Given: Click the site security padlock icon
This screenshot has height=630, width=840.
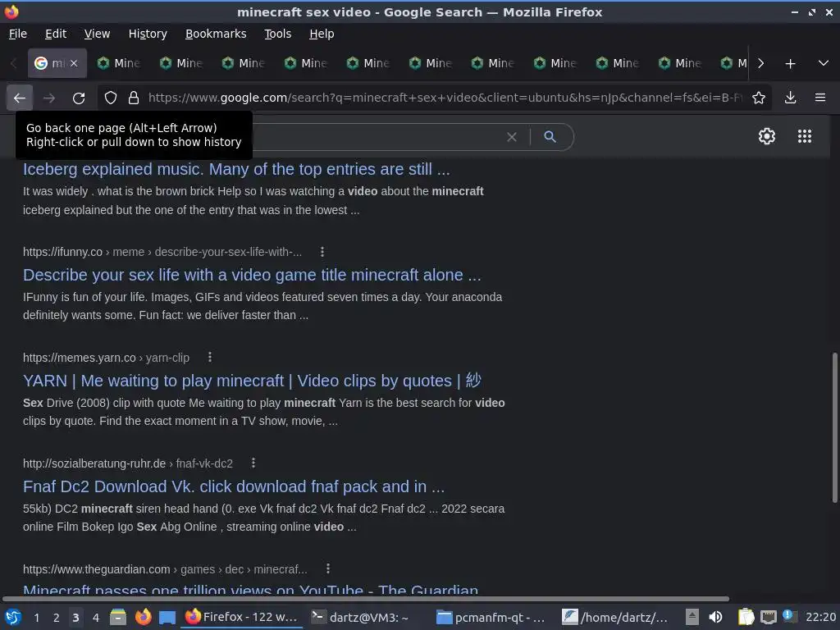Looking at the screenshot, I should (x=134, y=98).
